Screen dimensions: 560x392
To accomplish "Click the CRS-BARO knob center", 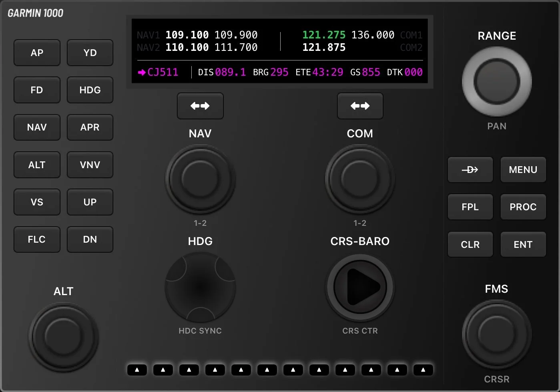I will [360, 287].
